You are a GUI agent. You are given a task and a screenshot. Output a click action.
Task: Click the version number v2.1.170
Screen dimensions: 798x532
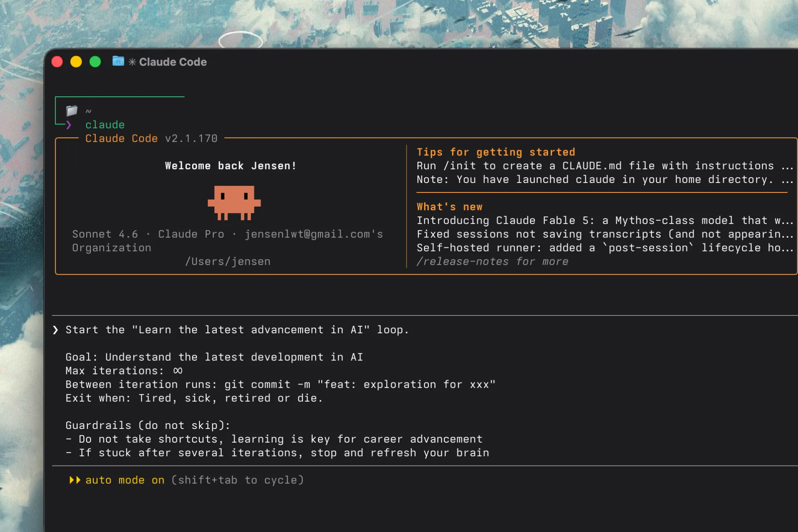191,138
